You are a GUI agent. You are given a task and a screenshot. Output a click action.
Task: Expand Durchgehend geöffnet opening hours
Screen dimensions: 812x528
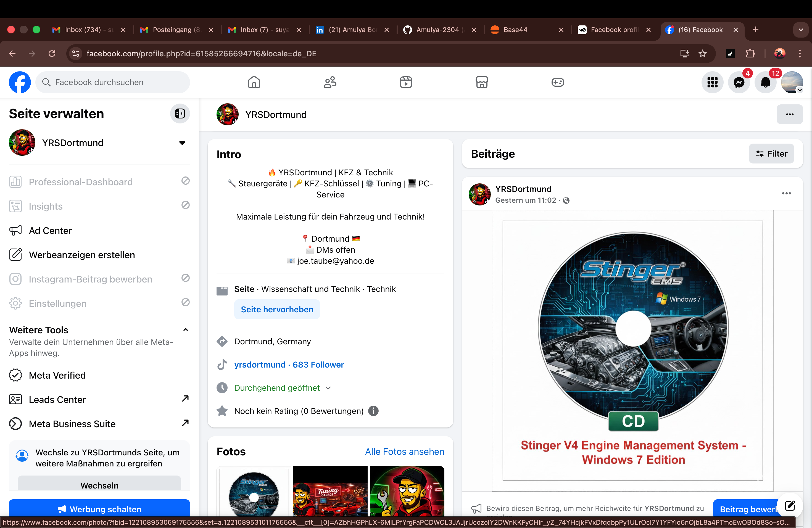(x=328, y=388)
